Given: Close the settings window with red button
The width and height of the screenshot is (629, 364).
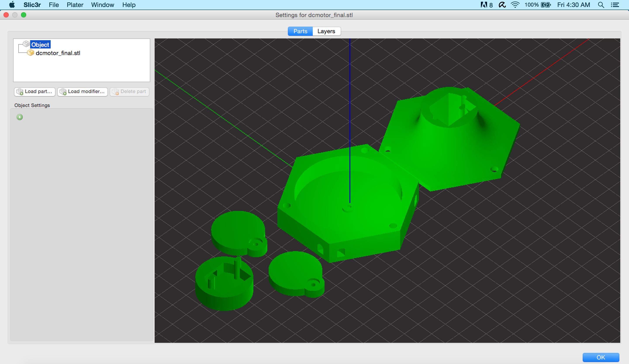Looking at the screenshot, I should pos(6,15).
